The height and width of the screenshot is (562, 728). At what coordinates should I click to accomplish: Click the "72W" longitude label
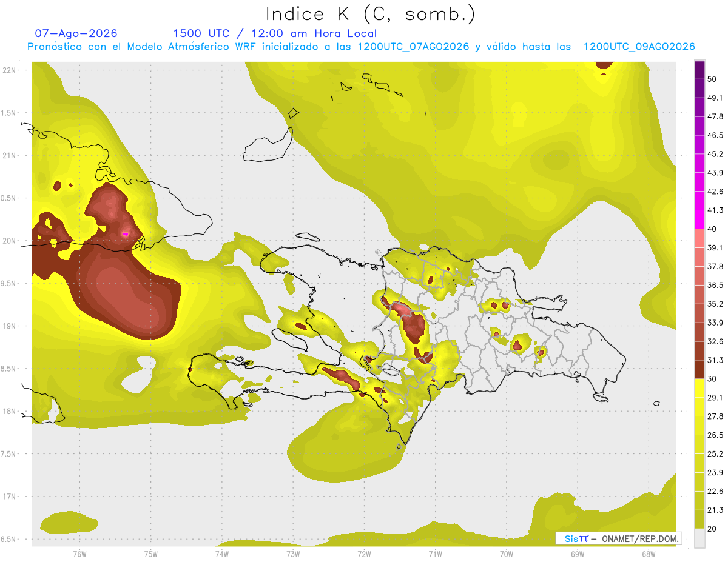(x=364, y=554)
